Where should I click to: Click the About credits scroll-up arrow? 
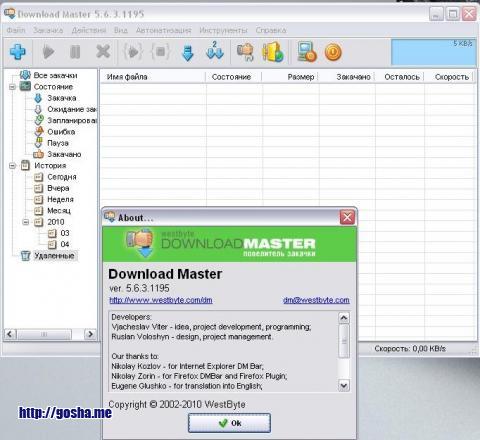coord(344,318)
